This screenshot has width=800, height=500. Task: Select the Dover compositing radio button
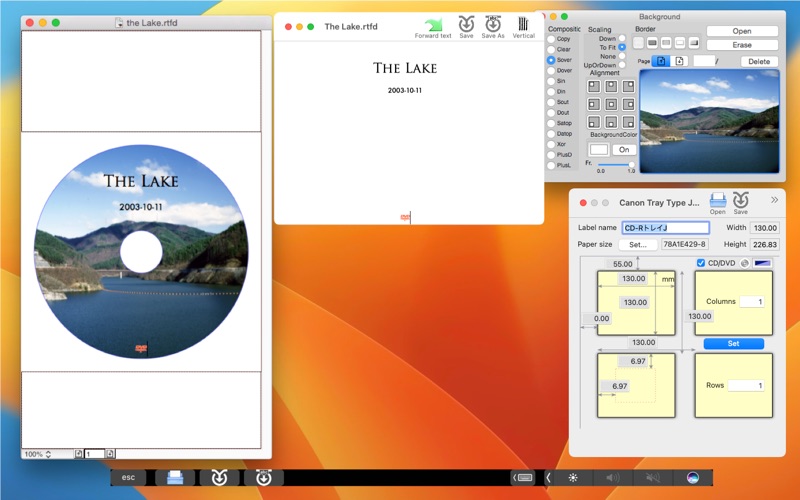551,70
